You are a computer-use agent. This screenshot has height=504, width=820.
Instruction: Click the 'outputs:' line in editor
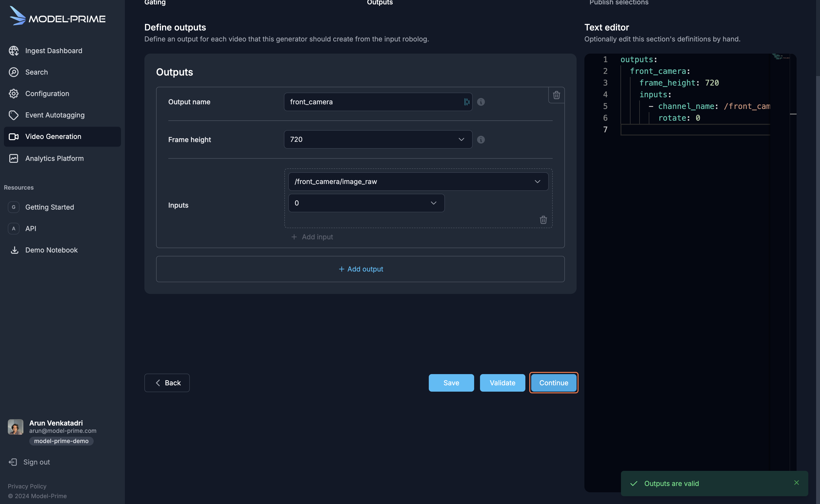(639, 59)
